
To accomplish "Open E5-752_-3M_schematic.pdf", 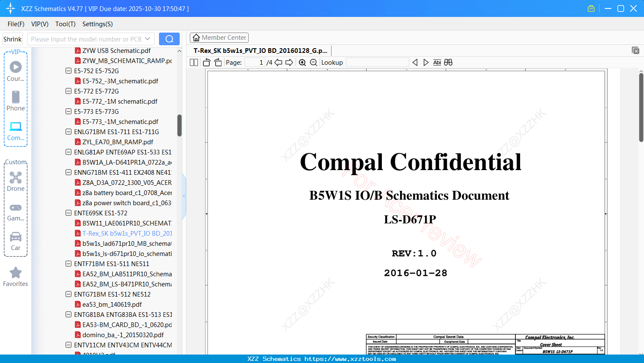I will [120, 81].
